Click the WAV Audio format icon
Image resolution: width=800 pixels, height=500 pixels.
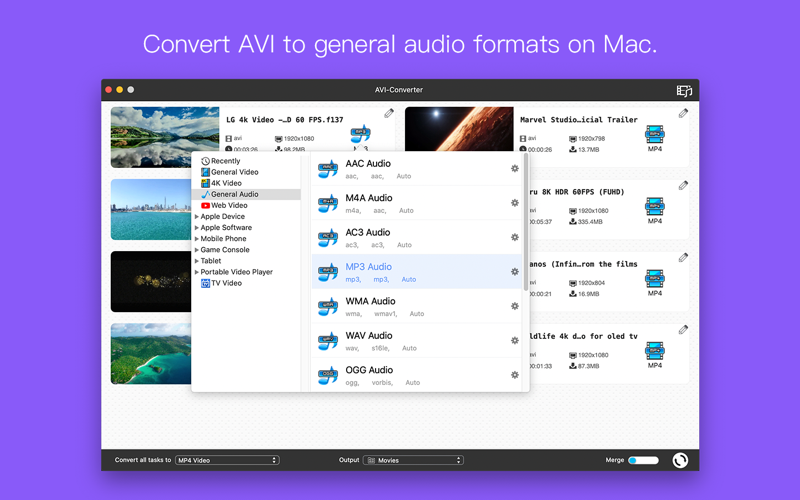328,341
